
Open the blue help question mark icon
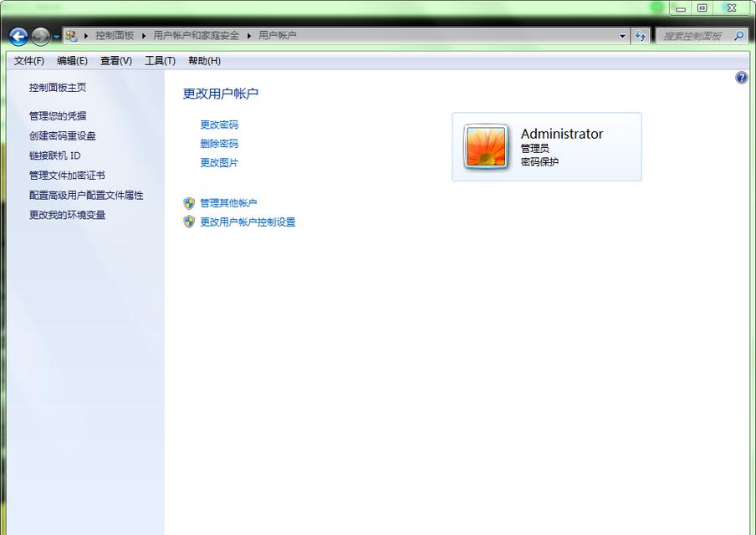point(741,78)
